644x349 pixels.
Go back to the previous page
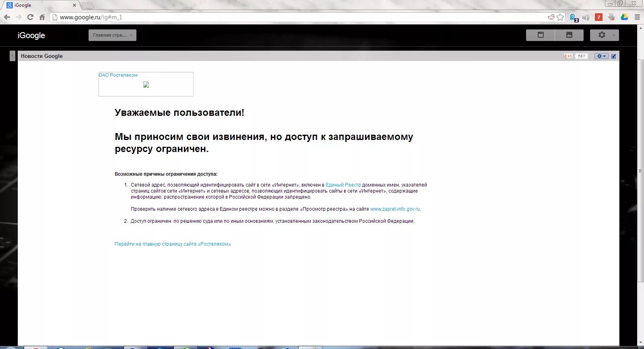[x=7, y=17]
